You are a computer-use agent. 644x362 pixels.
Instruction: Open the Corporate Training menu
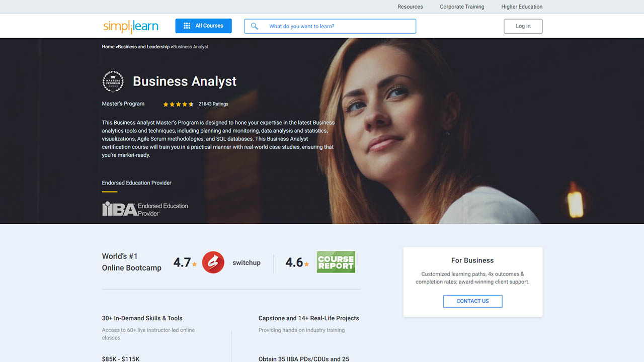[x=461, y=7]
